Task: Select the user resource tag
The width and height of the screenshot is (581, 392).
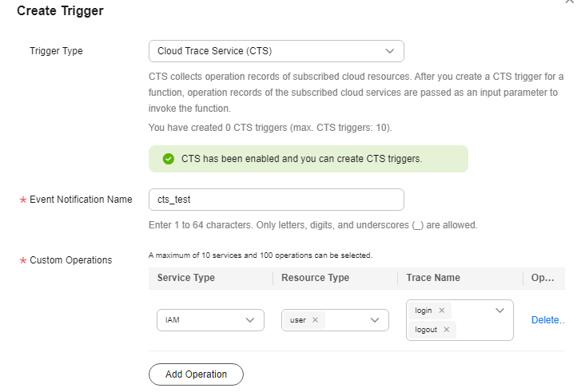Action: (x=298, y=320)
